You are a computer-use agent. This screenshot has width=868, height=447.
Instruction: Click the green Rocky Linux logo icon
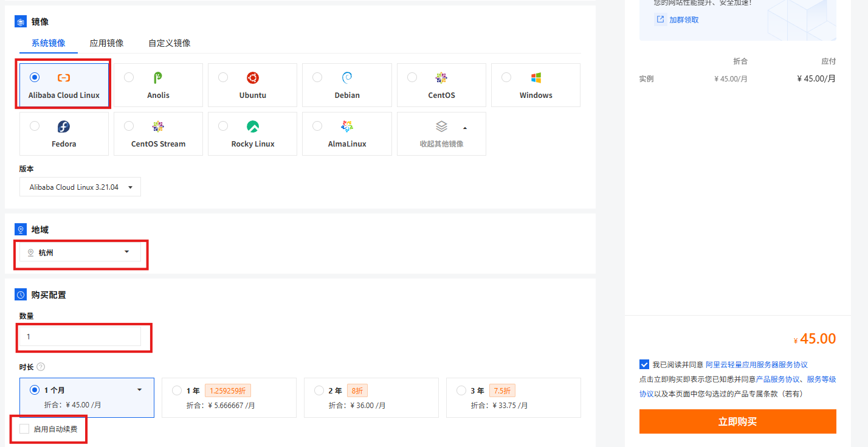pos(253,126)
